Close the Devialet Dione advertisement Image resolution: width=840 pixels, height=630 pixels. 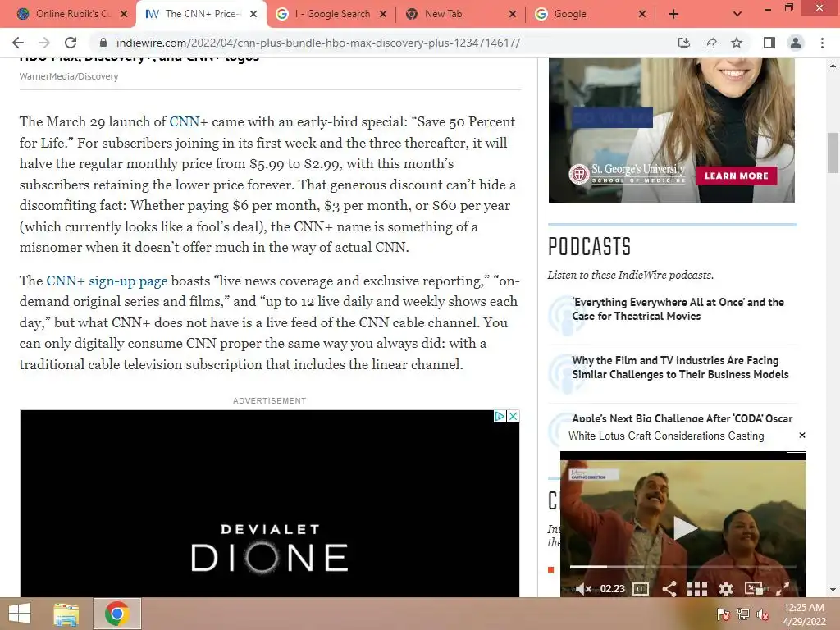[514, 416]
